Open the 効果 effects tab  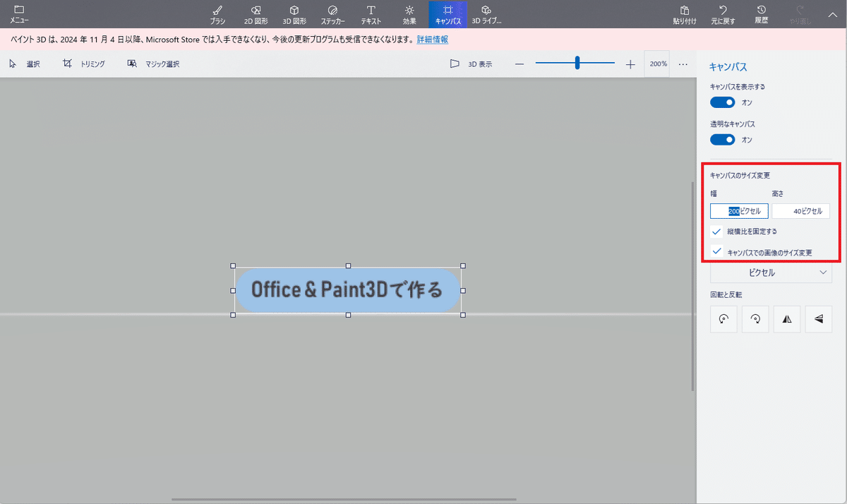409,14
